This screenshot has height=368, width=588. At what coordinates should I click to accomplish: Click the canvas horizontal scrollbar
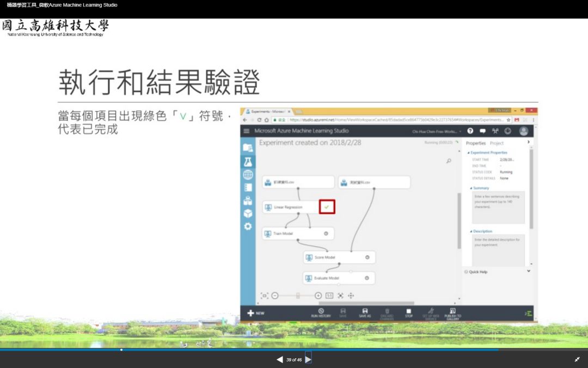click(x=366, y=303)
